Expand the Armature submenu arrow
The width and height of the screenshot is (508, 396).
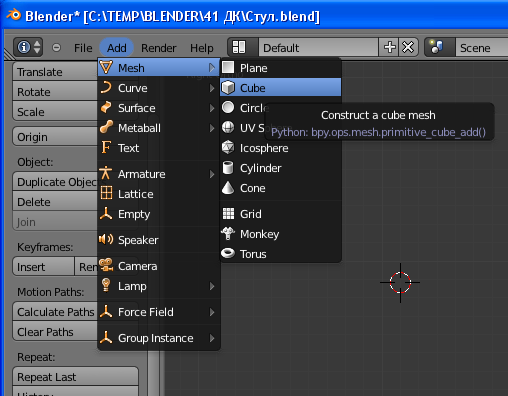pos(212,174)
